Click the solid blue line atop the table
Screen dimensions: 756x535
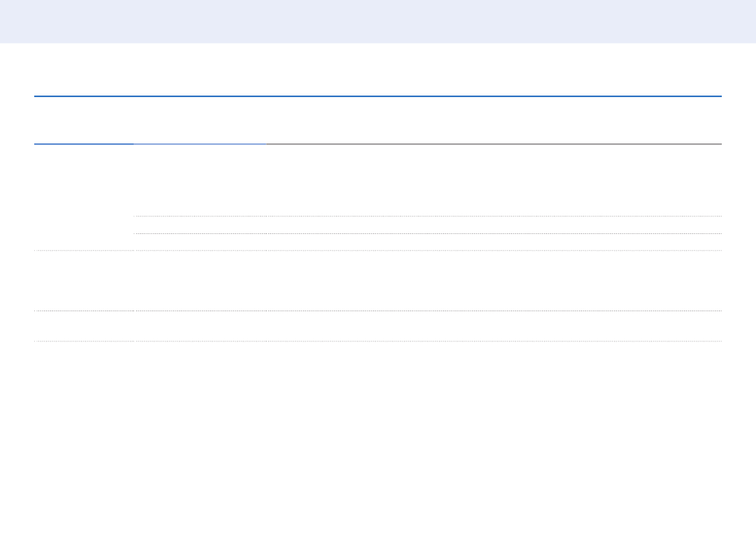click(x=378, y=96)
